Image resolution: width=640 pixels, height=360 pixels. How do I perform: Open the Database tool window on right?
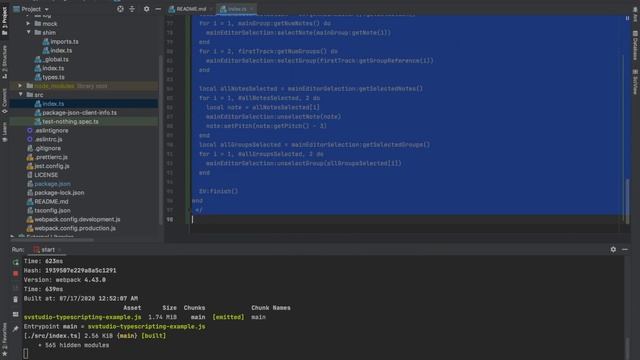(635, 45)
